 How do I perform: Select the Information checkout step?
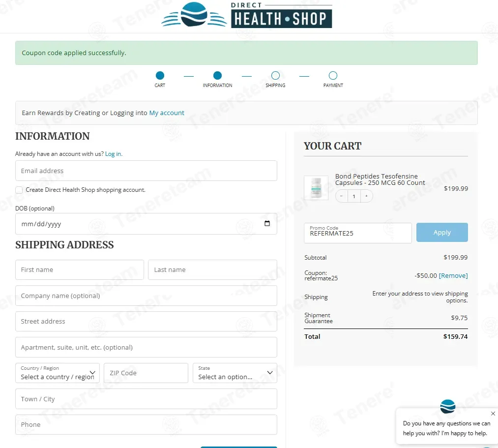(x=218, y=79)
